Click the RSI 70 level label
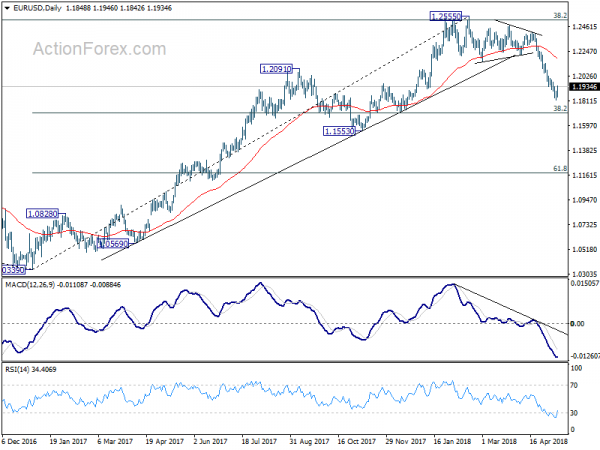 574,385
